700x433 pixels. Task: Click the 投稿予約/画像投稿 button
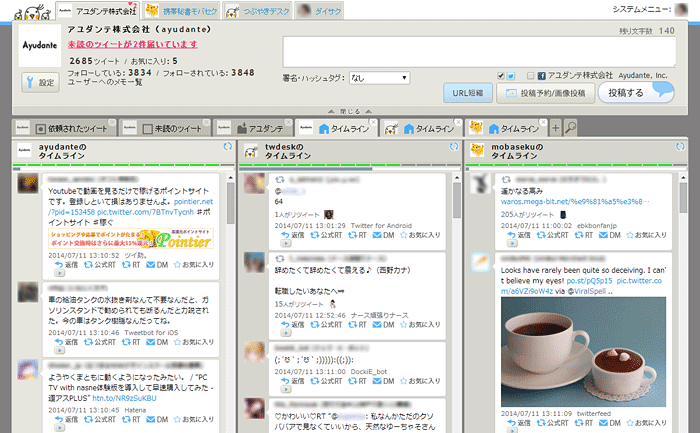546,93
